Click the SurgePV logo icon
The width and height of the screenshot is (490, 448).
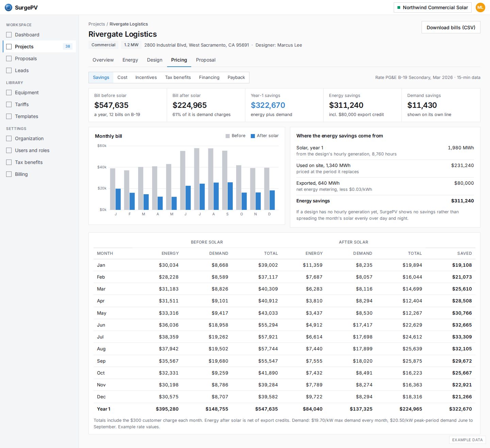coord(9,7)
